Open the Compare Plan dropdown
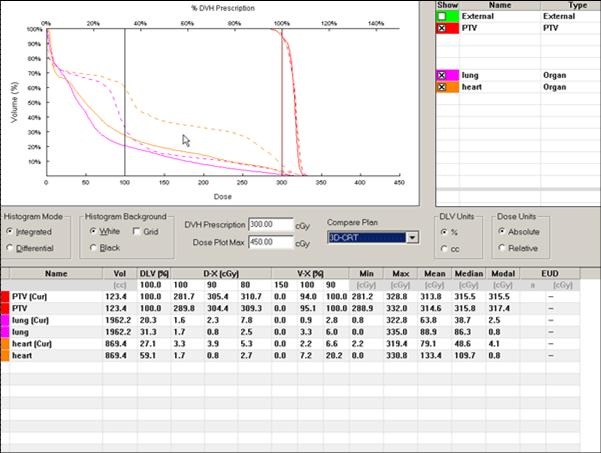The height and width of the screenshot is (453, 601). tap(412, 237)
